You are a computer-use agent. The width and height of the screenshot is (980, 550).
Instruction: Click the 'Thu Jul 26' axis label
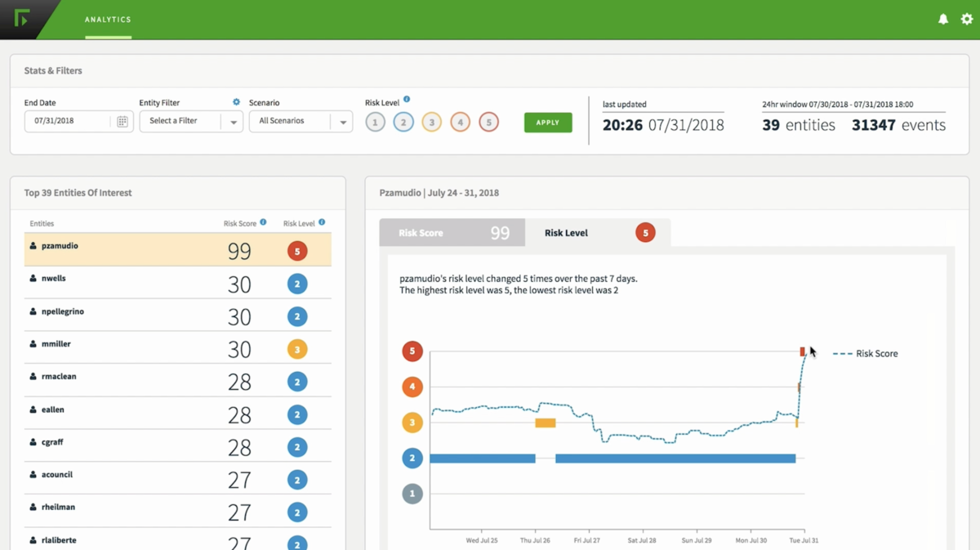coord(535,540)
